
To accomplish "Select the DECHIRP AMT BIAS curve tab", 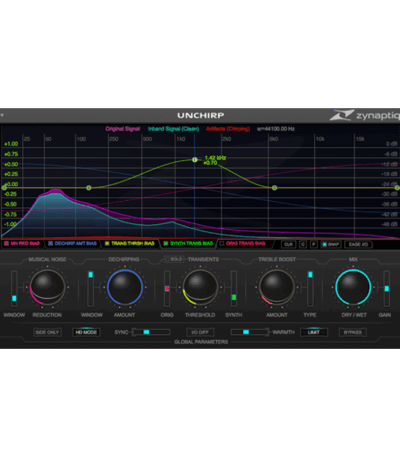I will (x=72, y=244).
